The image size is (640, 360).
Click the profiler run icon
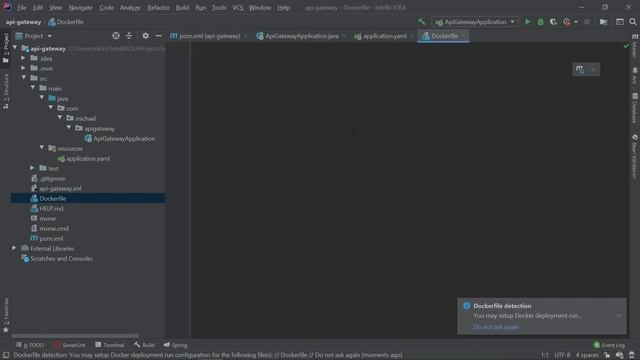pyautogui.click(x=567, y=22)
